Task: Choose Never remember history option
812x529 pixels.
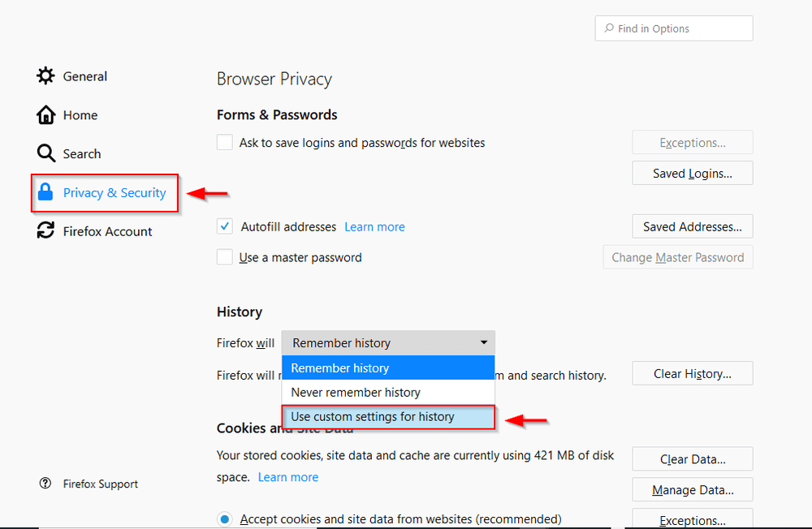Action: click(x=356, y=393)
